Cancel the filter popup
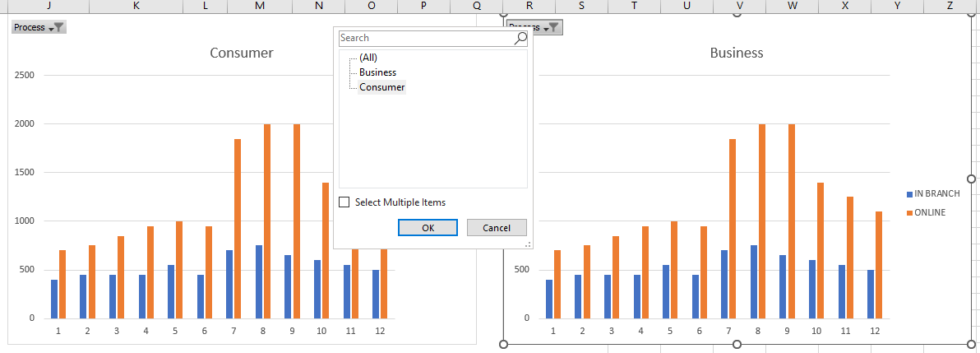Screen dimensions: 980x353 pyautogui.click(x=497, y=228)
